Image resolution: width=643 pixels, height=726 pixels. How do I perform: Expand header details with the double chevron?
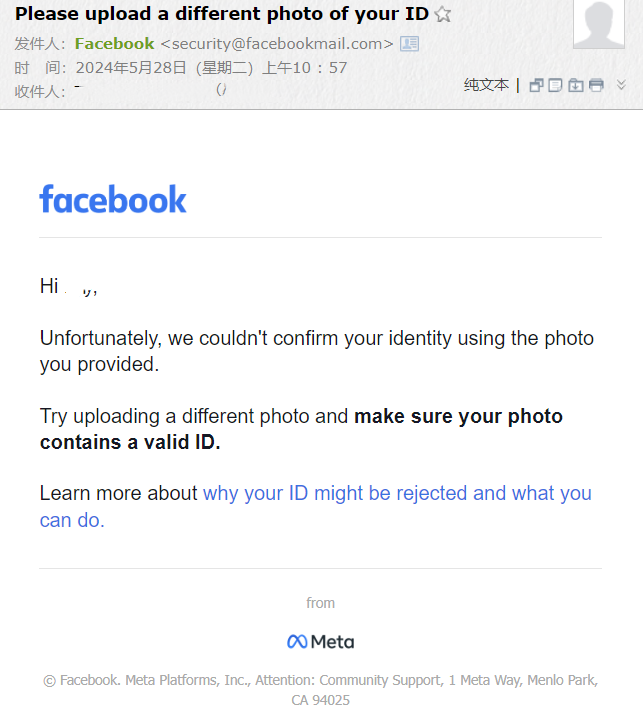(621, 85)
